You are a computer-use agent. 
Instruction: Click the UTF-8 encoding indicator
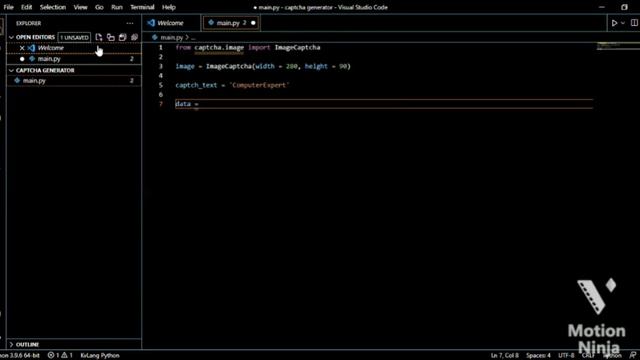566,355
